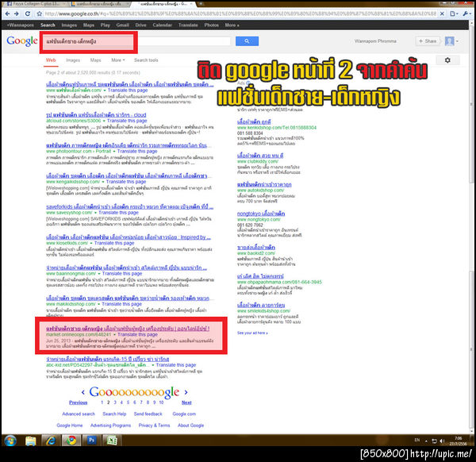
Task: Expand the More dropdown under search box
Action: [x=118, y=60]
